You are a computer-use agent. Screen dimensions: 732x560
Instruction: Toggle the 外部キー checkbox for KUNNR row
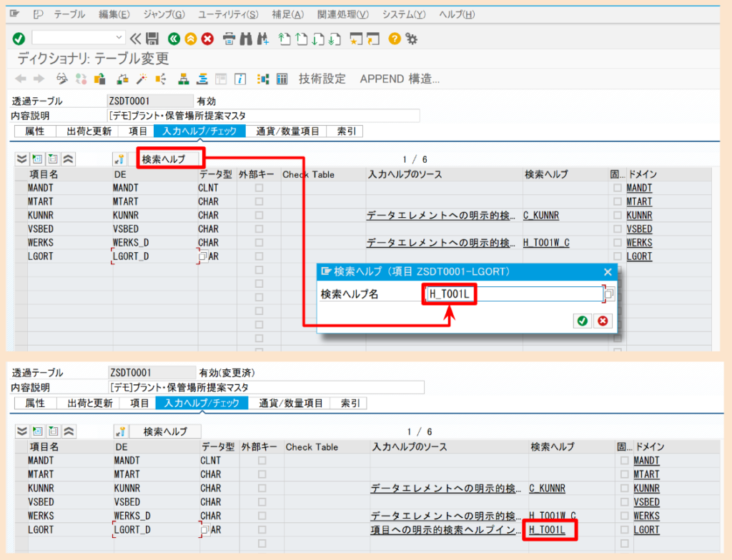pos(259,215)
